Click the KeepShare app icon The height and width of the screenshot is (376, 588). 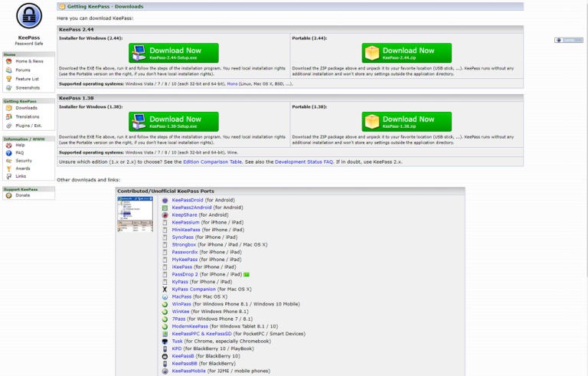pyautogui.click(x=165, y=215)
